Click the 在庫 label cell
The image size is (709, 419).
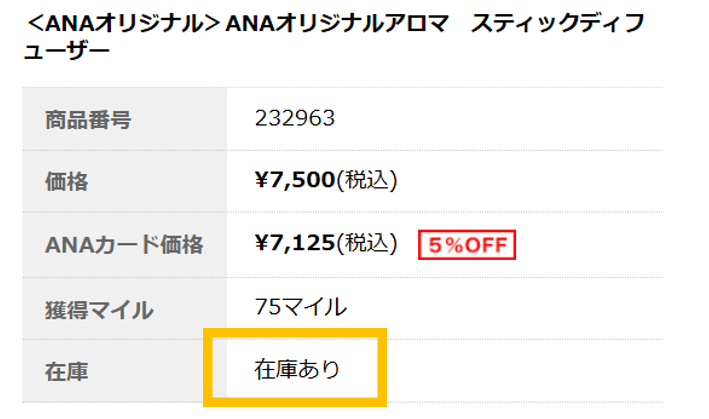click(67, 372)
